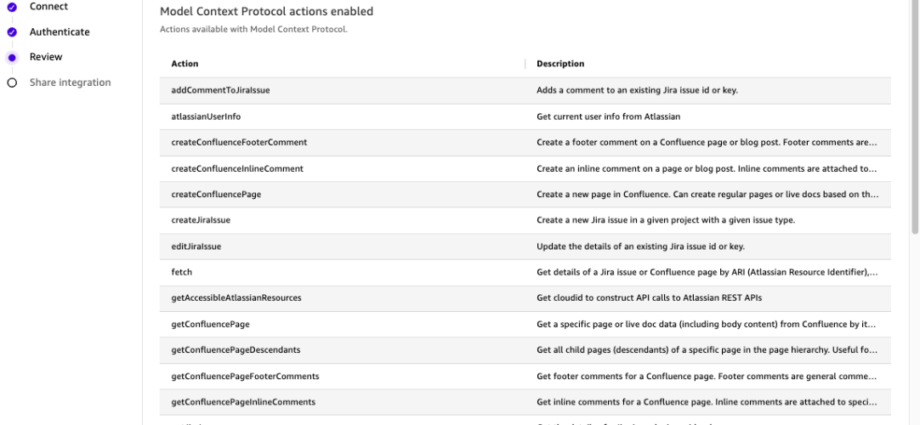
Task: Go to the Authenticate step
Action: pyautogui.click(x=59, y=32)
